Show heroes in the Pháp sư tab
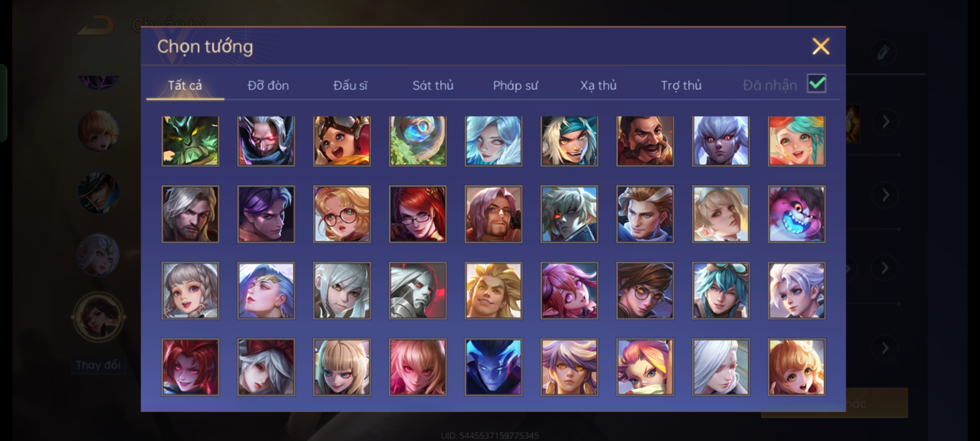Viewport: 980px width, 441px height. coord(515,85)
